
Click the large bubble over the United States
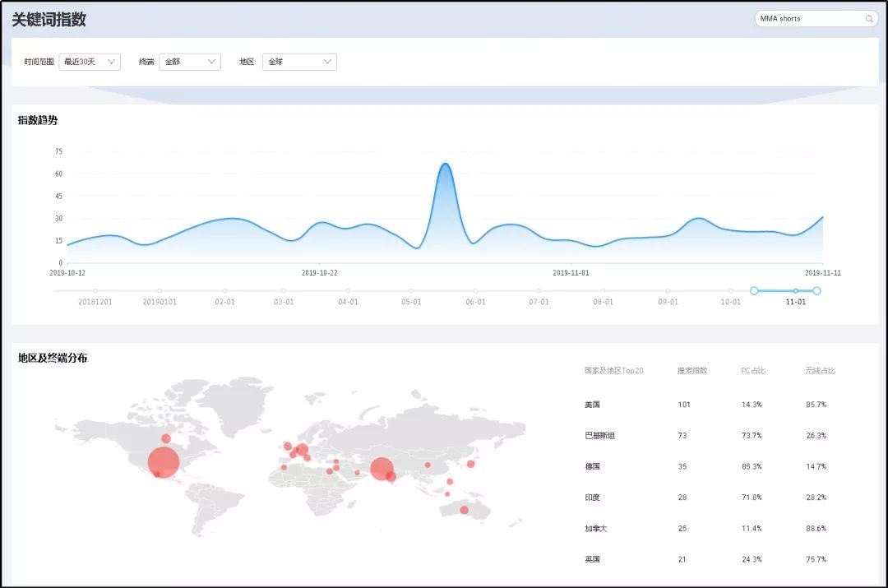[164, 461]
